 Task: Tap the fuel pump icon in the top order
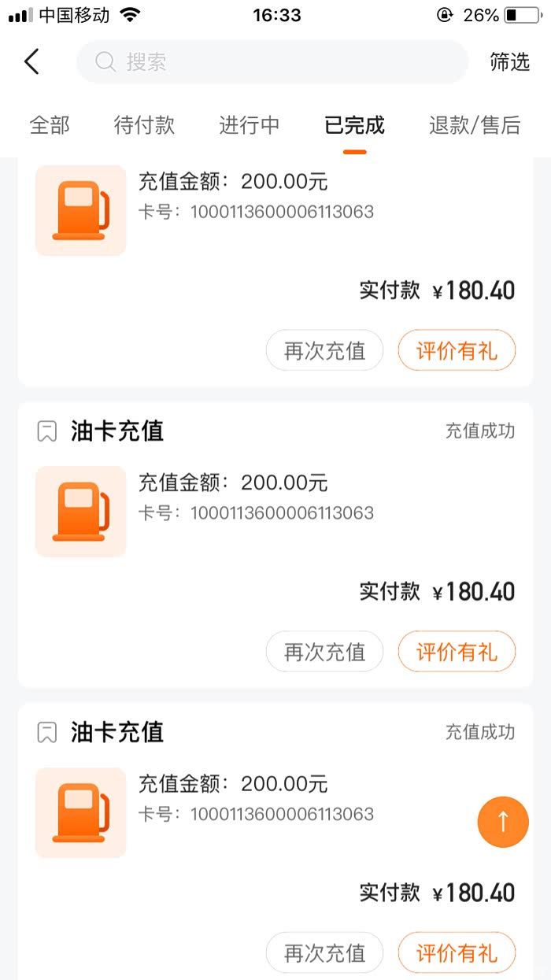[x=81, y=210]
